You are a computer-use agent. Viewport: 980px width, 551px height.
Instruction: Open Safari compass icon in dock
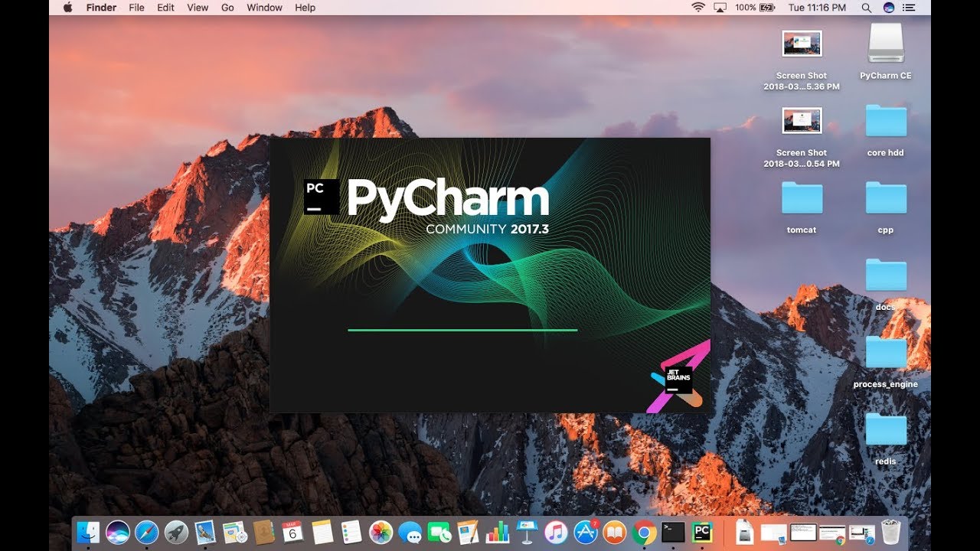pos(147,532)
